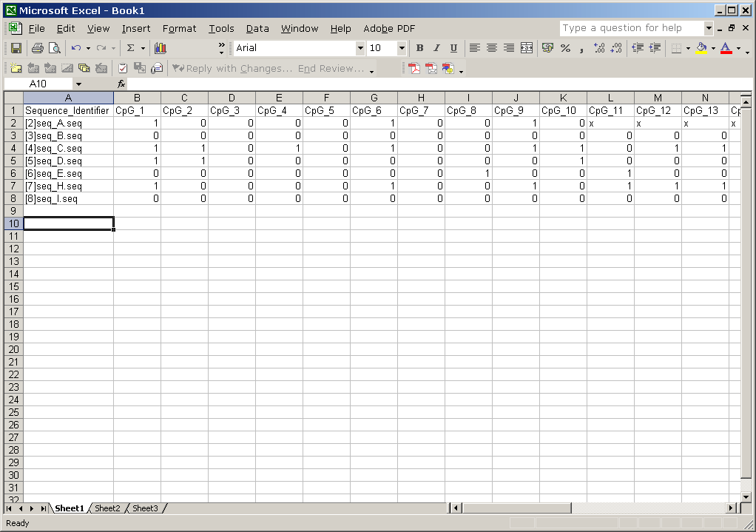756x532 pixels.
Task: Open the Font name dropdown
Action: tap(360, 48)
